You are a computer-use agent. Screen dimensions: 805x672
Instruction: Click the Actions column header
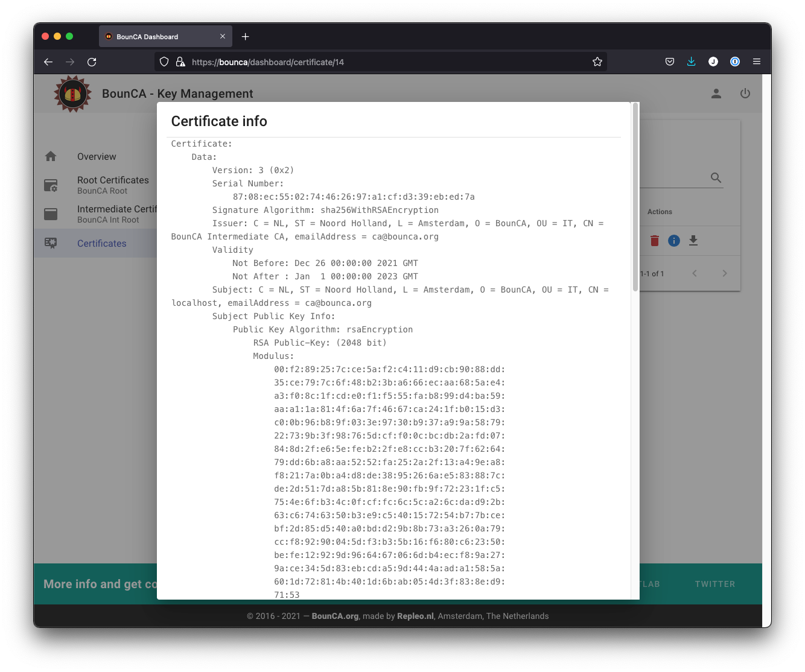tap(660, 212)
